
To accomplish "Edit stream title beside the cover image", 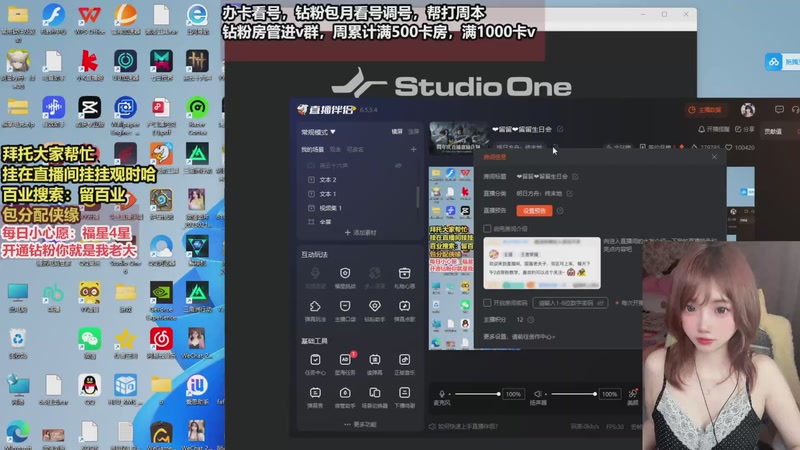I will [x=560, y=130].
